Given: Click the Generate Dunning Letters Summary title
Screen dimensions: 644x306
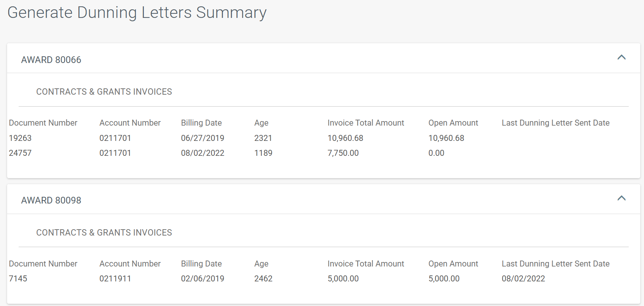Looking at the screenshot, I should (137, 13).
